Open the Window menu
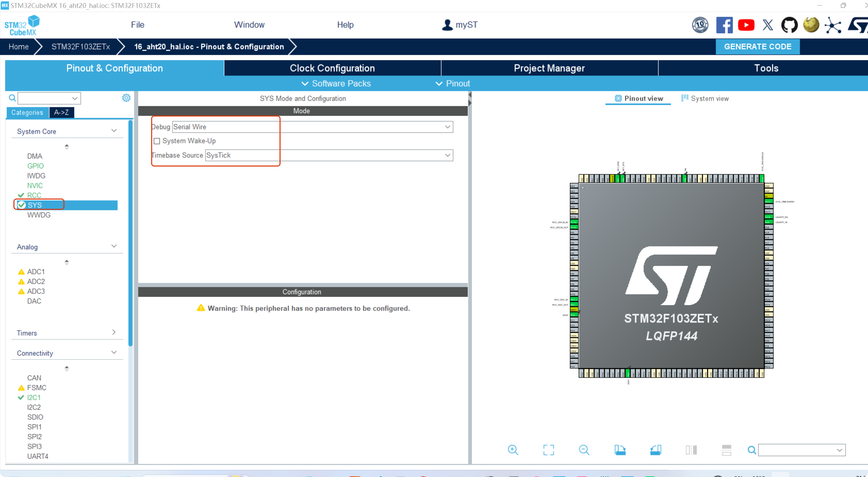Image resolution: width=868 pixels, height=477 pixels. [x=249, y=25]
